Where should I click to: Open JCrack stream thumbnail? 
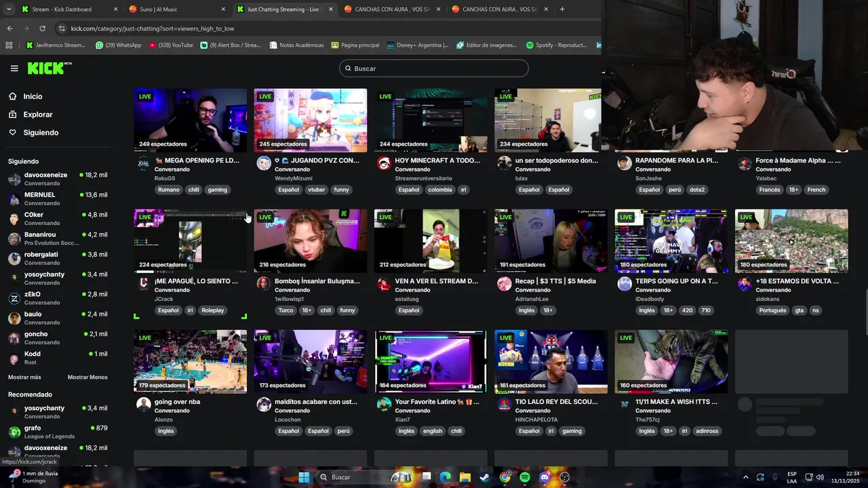(x=190, y=241)
